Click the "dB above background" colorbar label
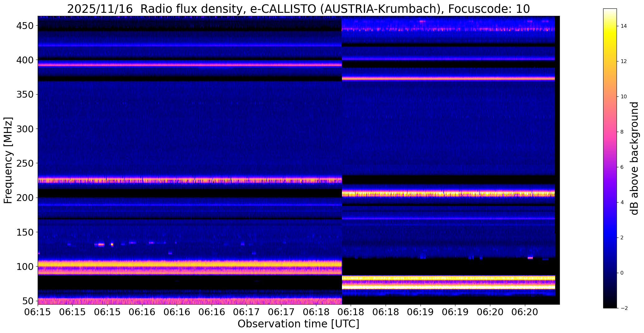 tap(634, 158)
